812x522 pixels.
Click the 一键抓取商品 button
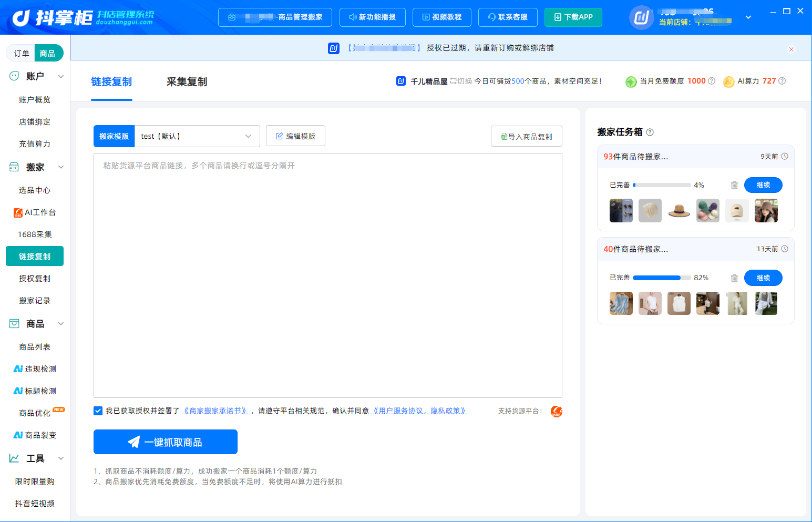[x=166, y=442]
